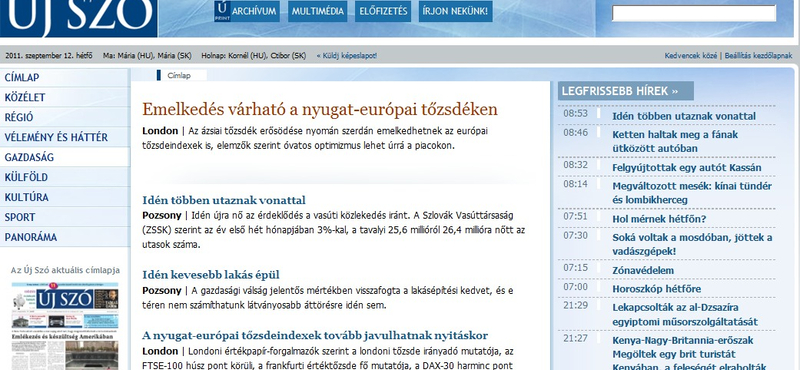Viewport: 800px width, 370px height.
Task: Click the Írjon nekünk! button
Action: coord(456,11)
